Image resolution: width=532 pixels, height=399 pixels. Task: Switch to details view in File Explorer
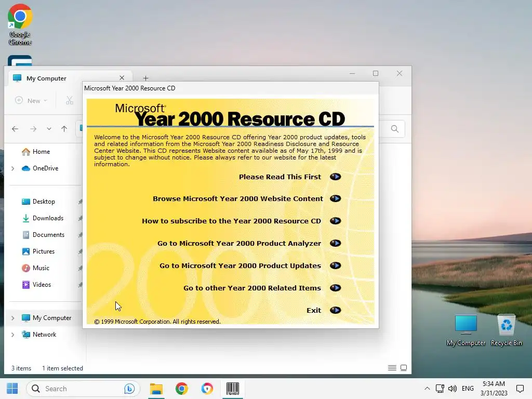coord(392,368)
